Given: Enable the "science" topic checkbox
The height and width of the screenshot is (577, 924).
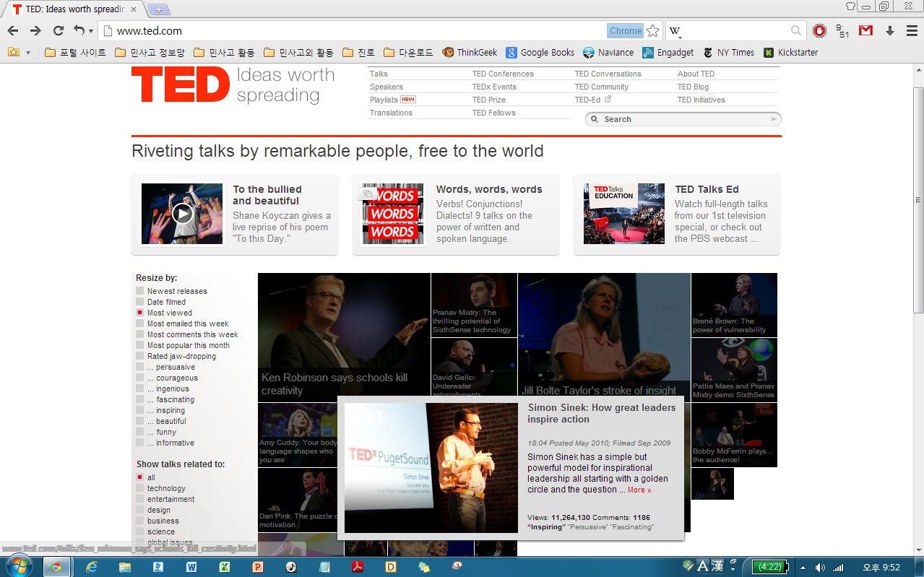Looking at the screenshot, I should pos(139,532).
